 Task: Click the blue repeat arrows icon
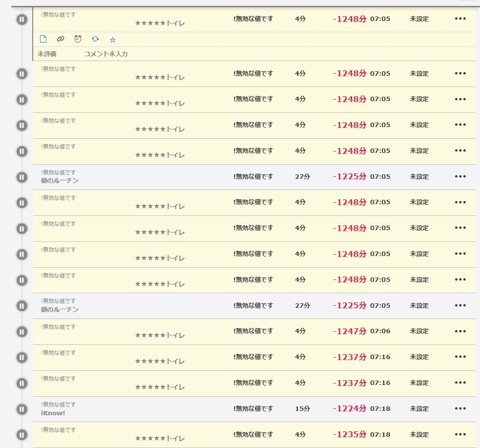click(x=95, y=39)
